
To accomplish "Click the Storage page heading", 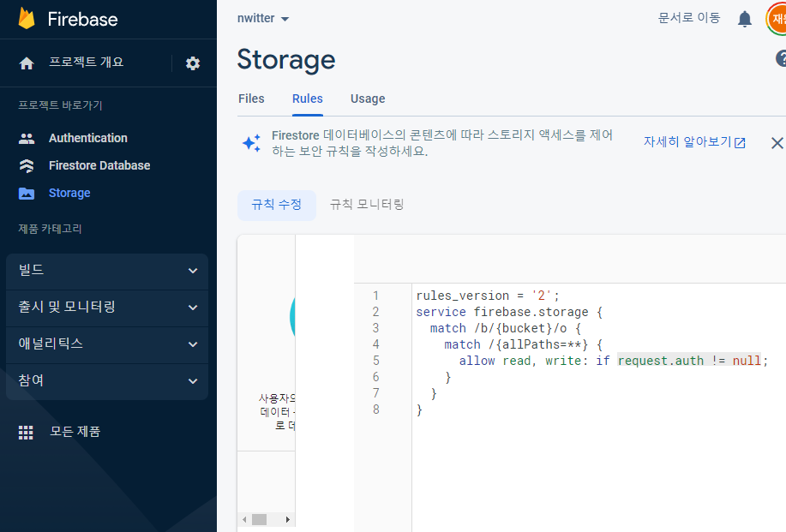I will (286, 60).
